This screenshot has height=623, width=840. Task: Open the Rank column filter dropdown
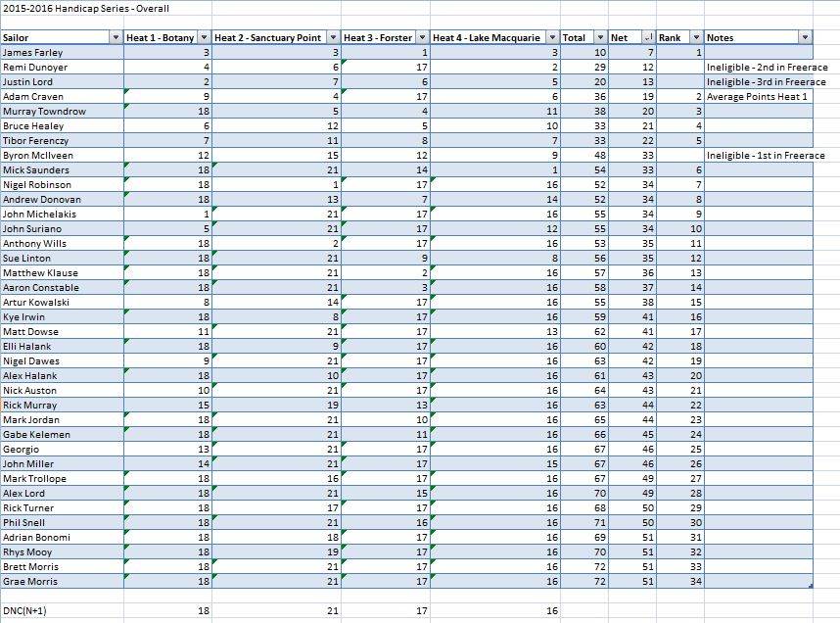click(693, 38)
